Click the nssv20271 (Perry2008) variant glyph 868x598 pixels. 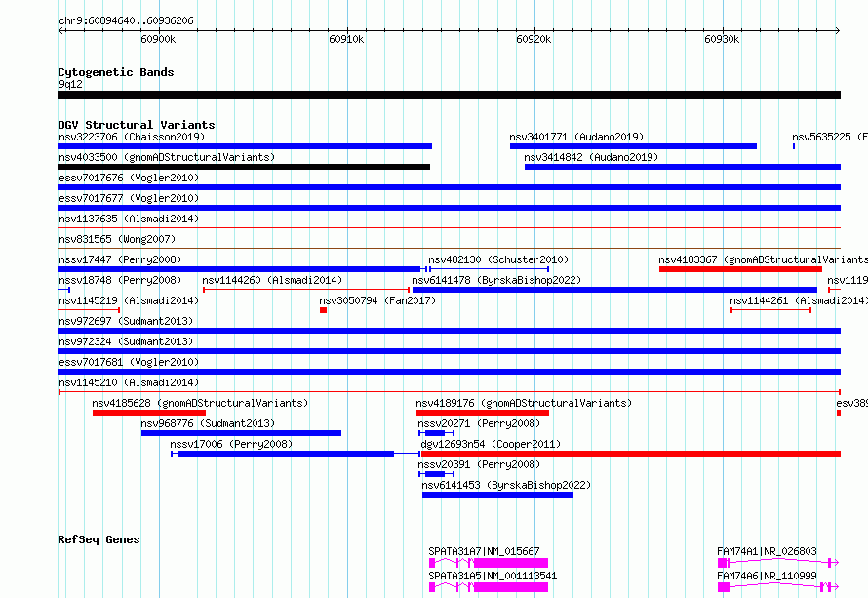pyautogui.click(x=436, y=433)
